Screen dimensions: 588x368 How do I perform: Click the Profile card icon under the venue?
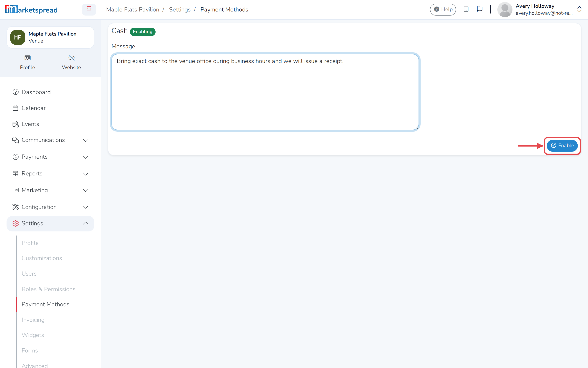27,58
